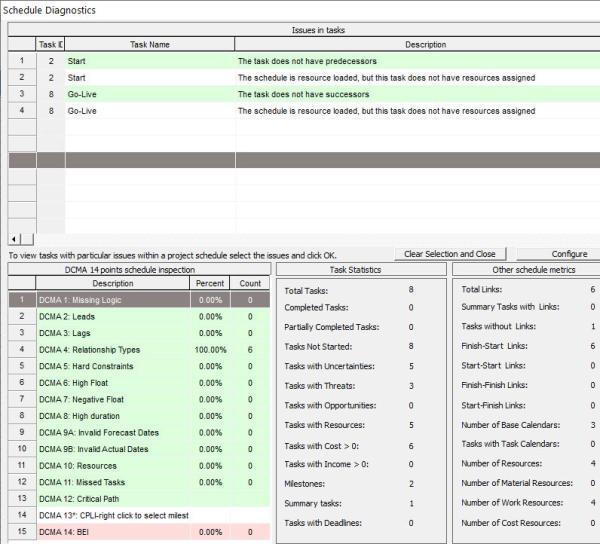Click the 100.00% value for Relationship Types

click(x=210, y=350)
